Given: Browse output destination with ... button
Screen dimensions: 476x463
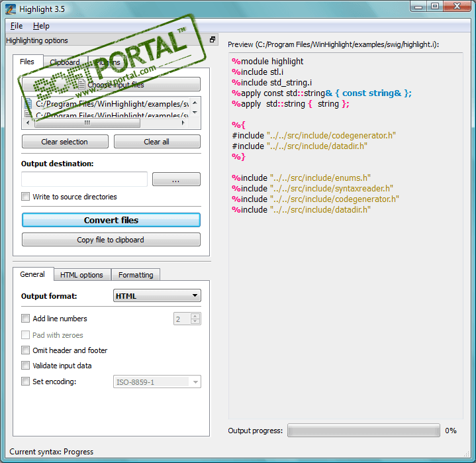Looking at the screenshot, I should 176,180.
